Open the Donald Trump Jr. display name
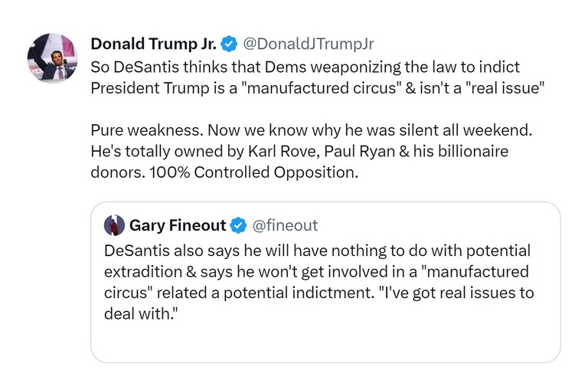This screenshot has height=390, width=588. pyautogui.click(x=152, y=44)
